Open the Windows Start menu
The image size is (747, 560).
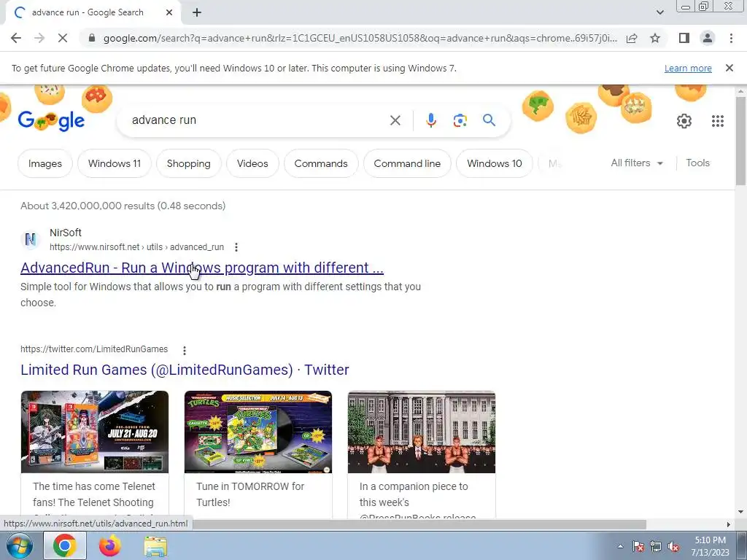19,545
